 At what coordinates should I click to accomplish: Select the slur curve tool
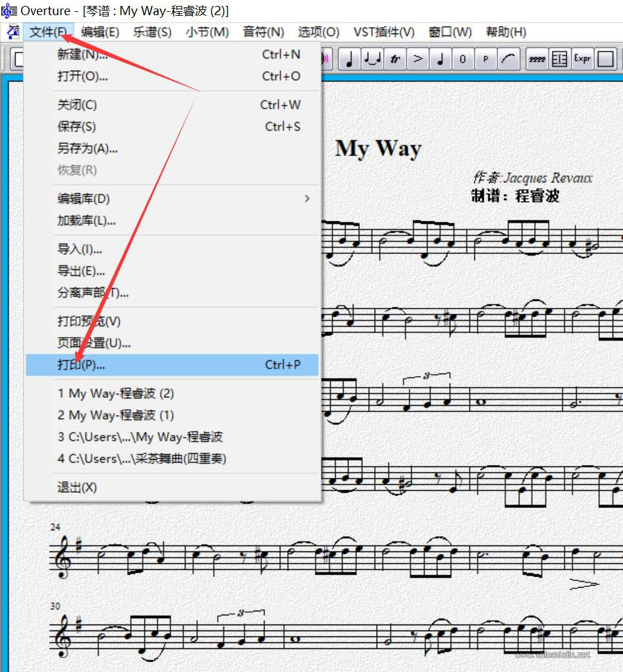pyautogui.click(x=508, y=59)
